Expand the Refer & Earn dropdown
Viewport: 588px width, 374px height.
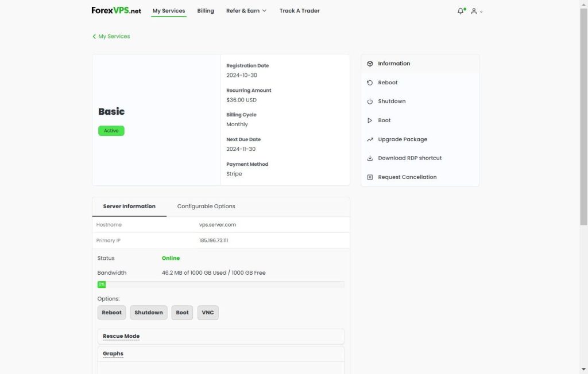[x=246, y=11]
